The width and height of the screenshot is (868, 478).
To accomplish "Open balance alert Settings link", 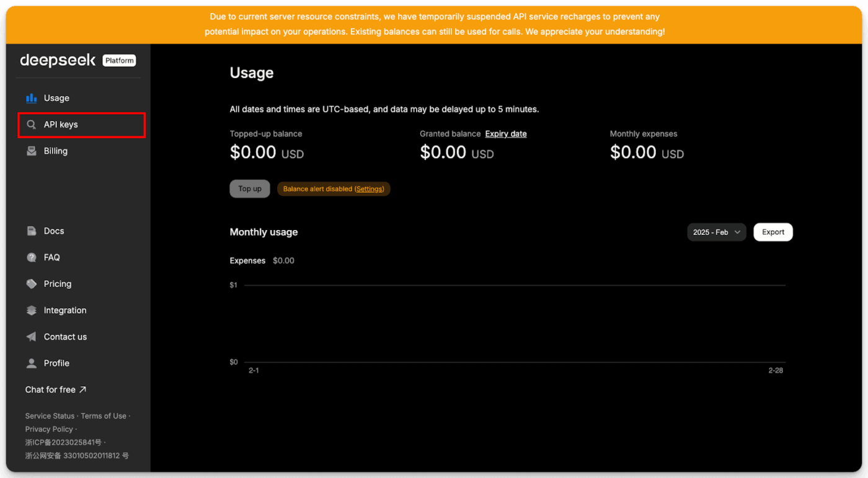I will click(370, 189).
